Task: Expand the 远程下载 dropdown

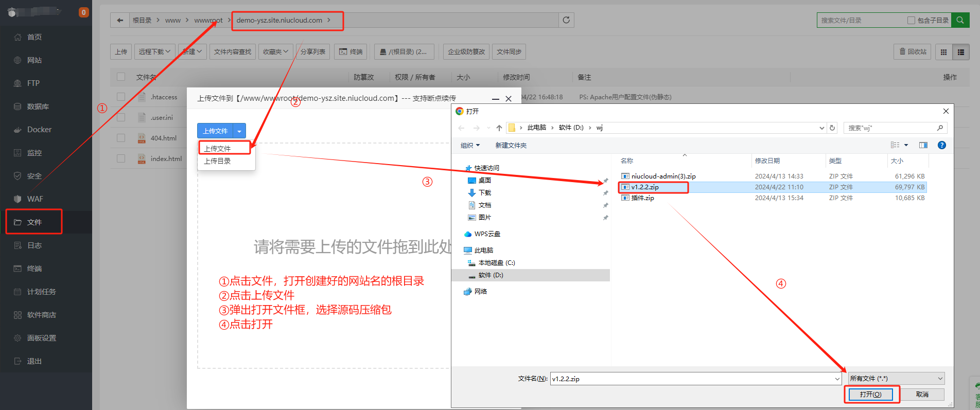Action: [x=154, y=51]
